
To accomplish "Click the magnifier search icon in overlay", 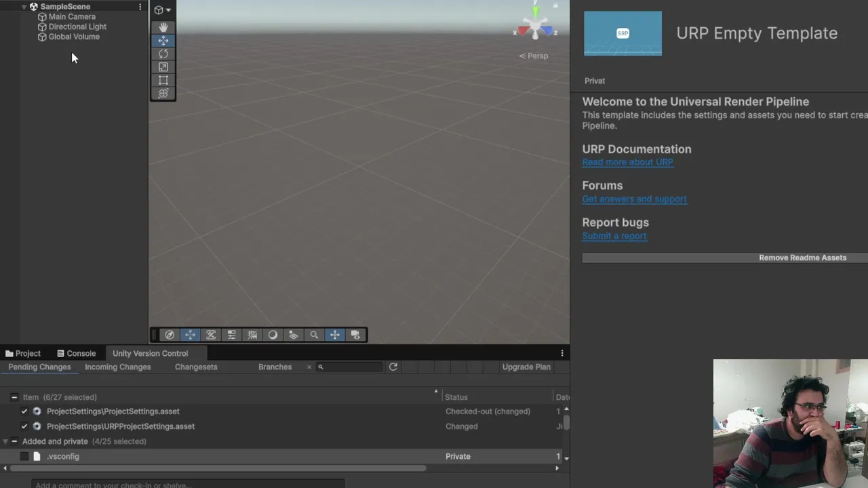I will pyautogui.click(x=314, y=335).
